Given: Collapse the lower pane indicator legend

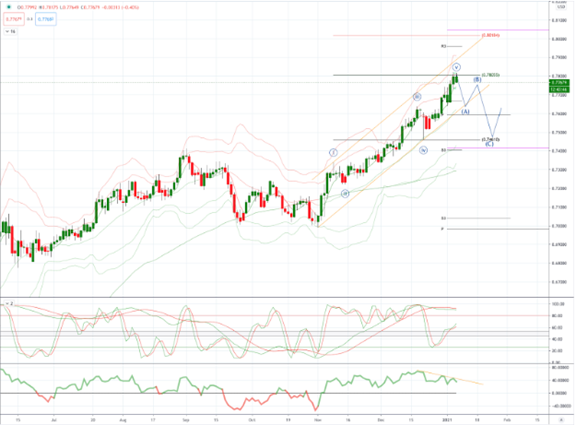Looking at the screenshot, I should click(9, 304).
